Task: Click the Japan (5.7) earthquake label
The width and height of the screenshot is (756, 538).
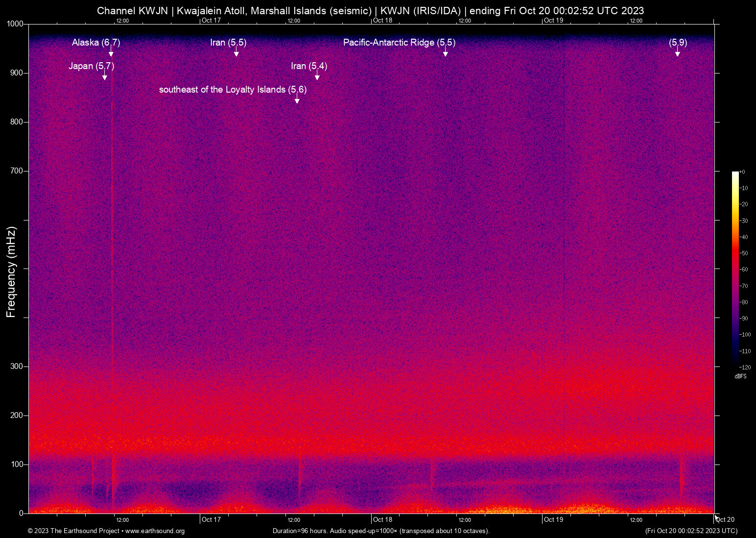Action: (x=92, y=66)
